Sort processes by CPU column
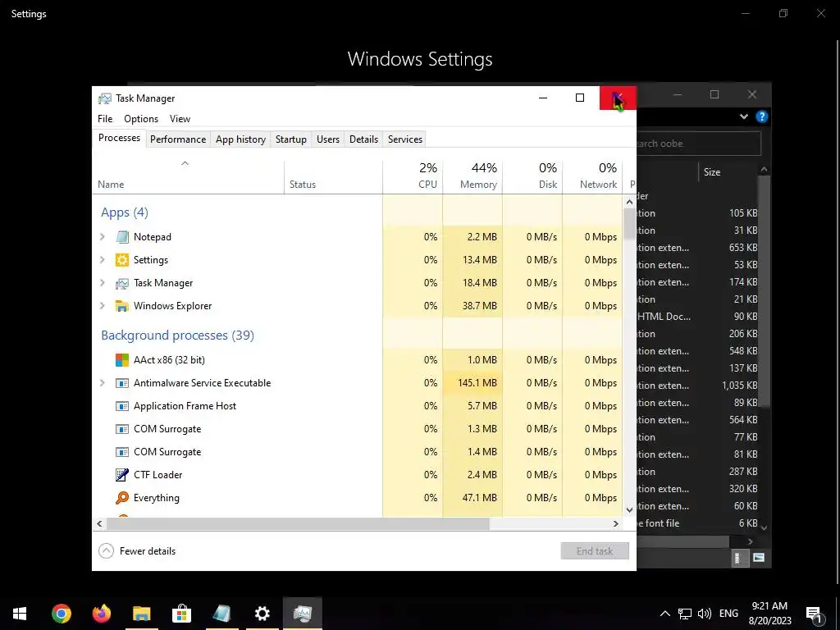 pyautogui.click(x=413, y=177)
